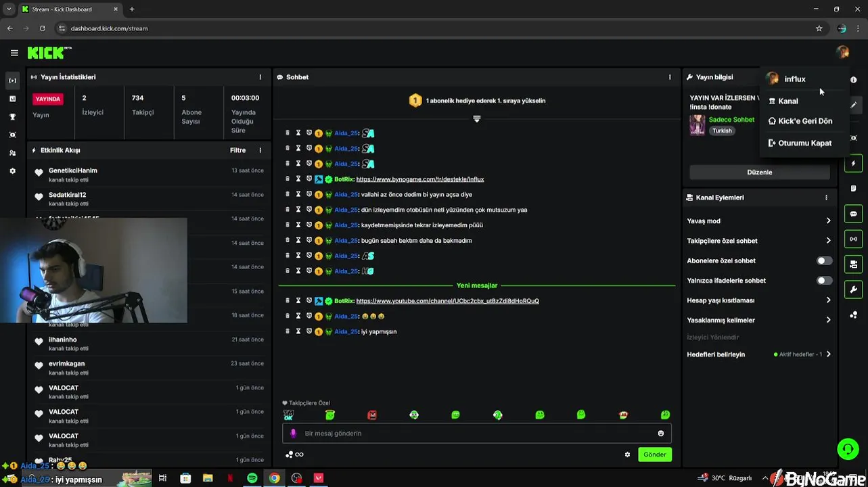Click the browser address bar
The image size is (868, 487).
[x=433, y=28]
